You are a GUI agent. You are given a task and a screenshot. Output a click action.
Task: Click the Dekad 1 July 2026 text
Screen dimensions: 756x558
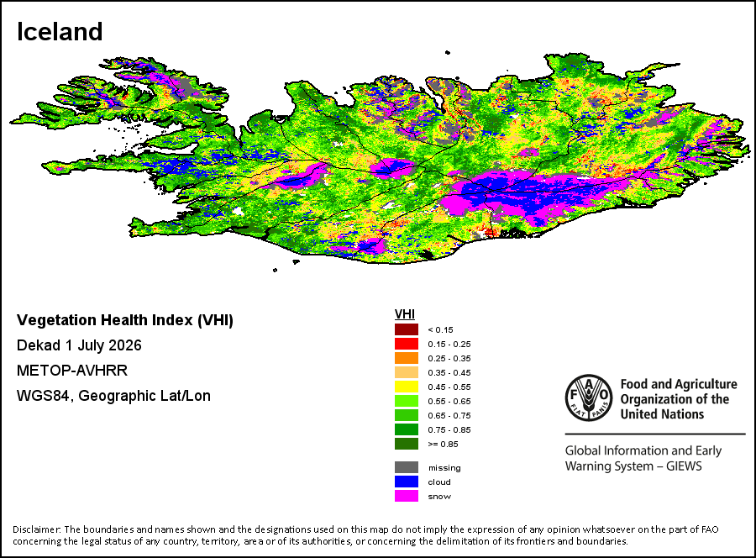[x=79, y=345]
